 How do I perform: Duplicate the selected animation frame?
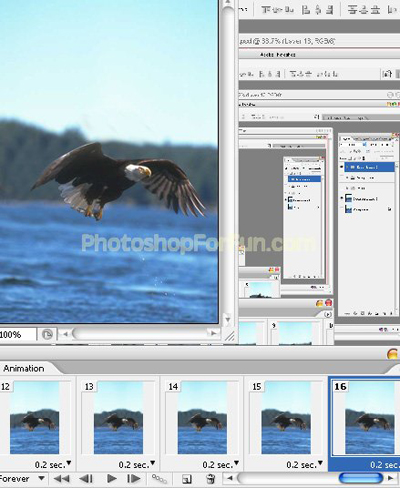(187, 479)
